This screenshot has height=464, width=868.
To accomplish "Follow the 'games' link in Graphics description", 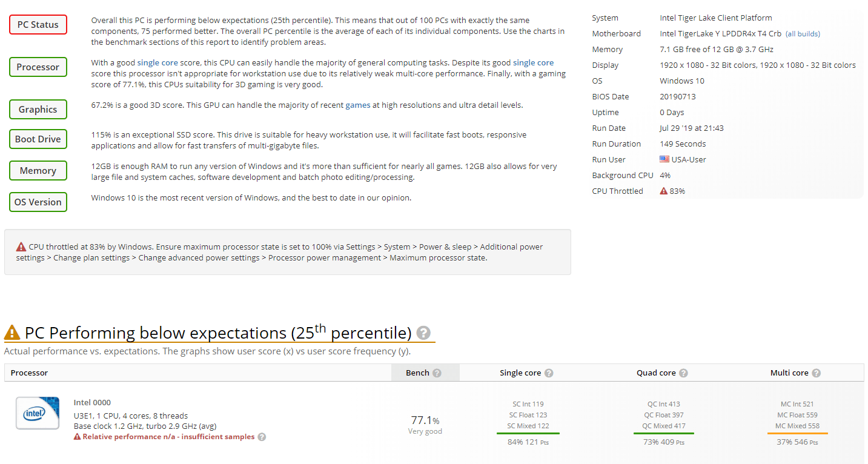I will 357,105.
